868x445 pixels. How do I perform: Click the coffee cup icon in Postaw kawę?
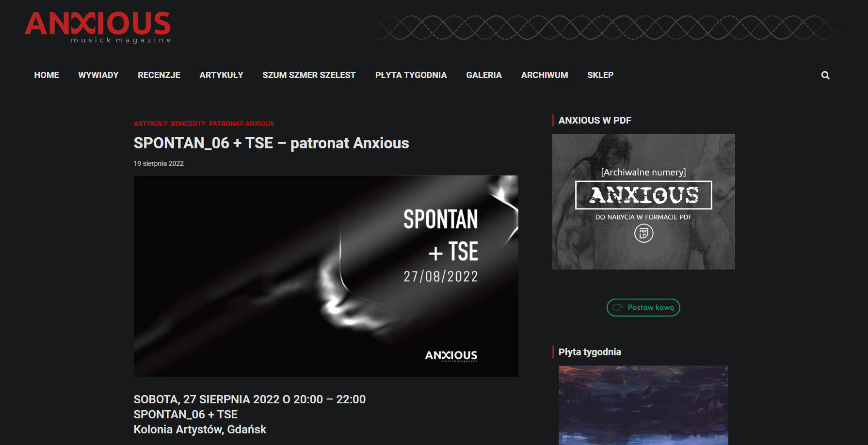click(x=617, y=307)
